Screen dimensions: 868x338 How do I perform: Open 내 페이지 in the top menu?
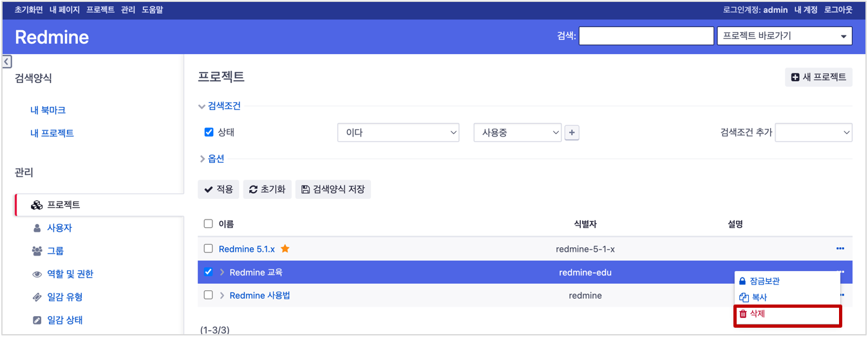coord(64,10)
